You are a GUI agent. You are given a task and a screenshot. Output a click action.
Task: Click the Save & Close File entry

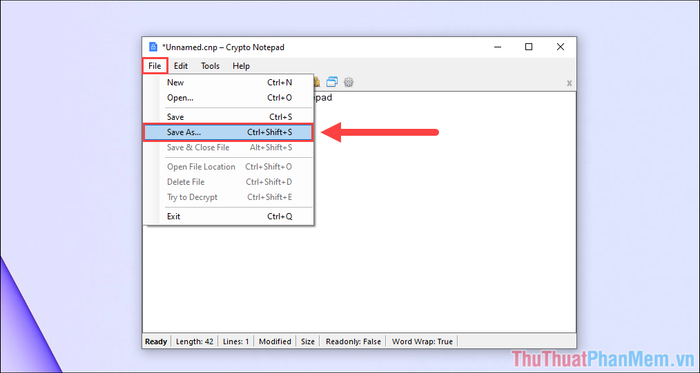click(229, 148)
